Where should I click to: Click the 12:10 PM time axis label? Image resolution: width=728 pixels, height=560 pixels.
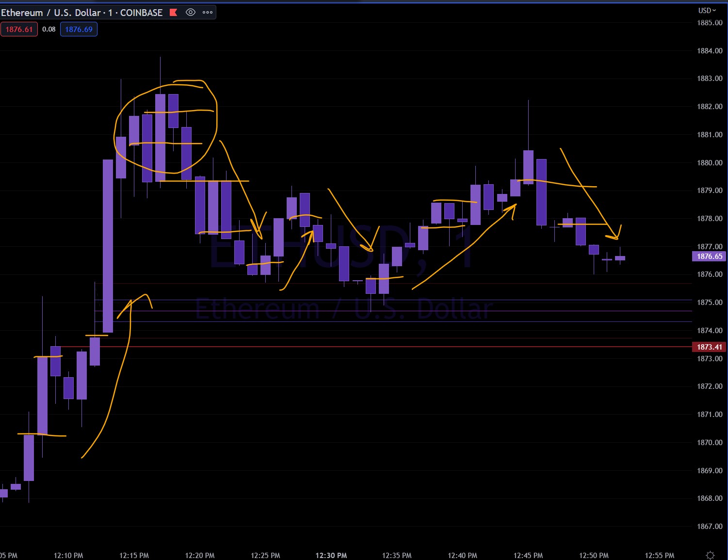click(x=68, y=556)
